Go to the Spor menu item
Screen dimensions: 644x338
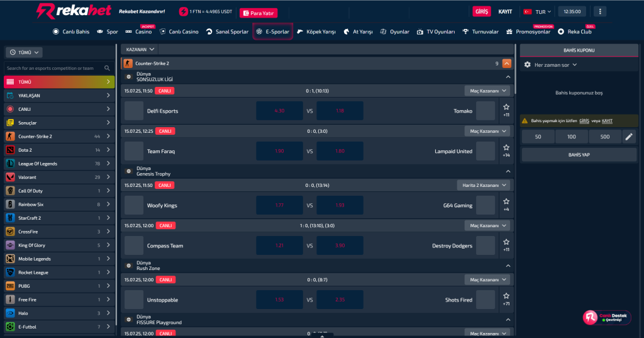[x=108, y=31]
